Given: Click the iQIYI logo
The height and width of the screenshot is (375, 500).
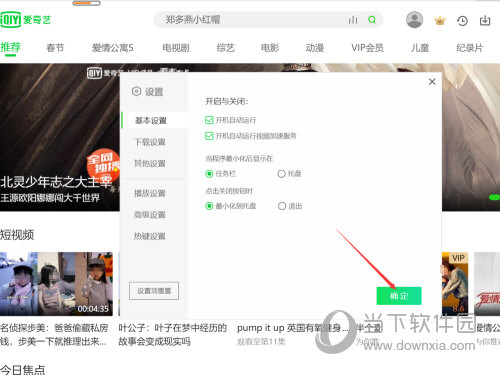Looking at the screenshot, I should coord(26,20).
